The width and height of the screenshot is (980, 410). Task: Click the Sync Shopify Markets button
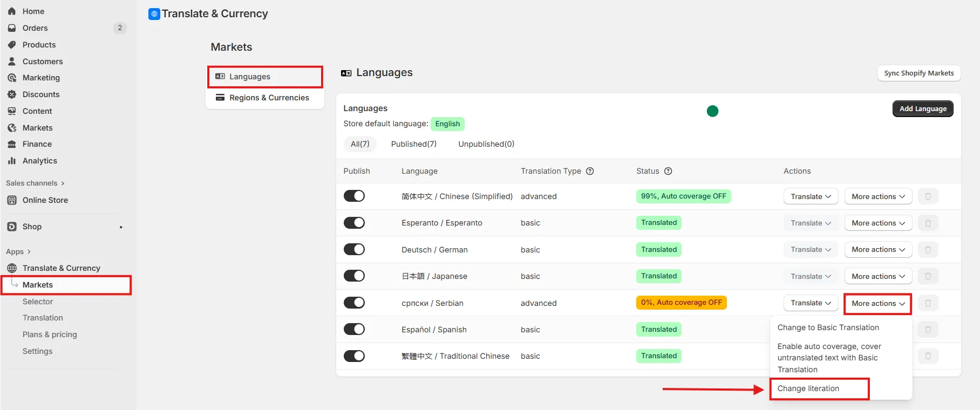coord(919,73)
